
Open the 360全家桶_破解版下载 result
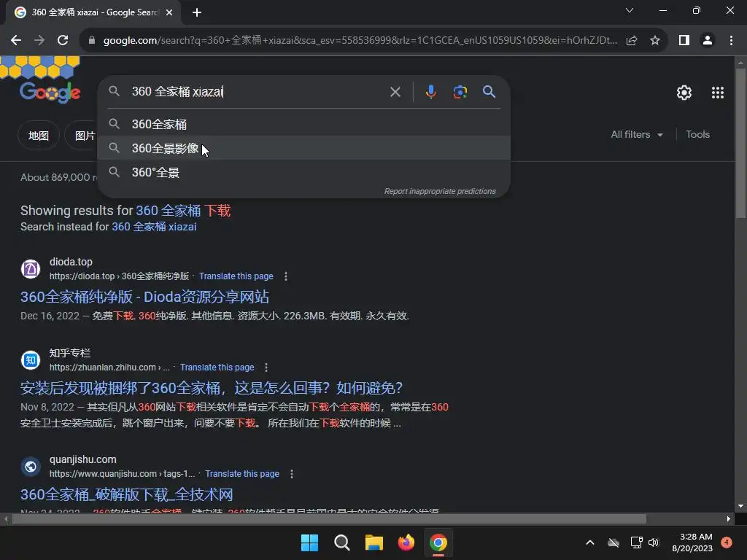pos(127,494)
